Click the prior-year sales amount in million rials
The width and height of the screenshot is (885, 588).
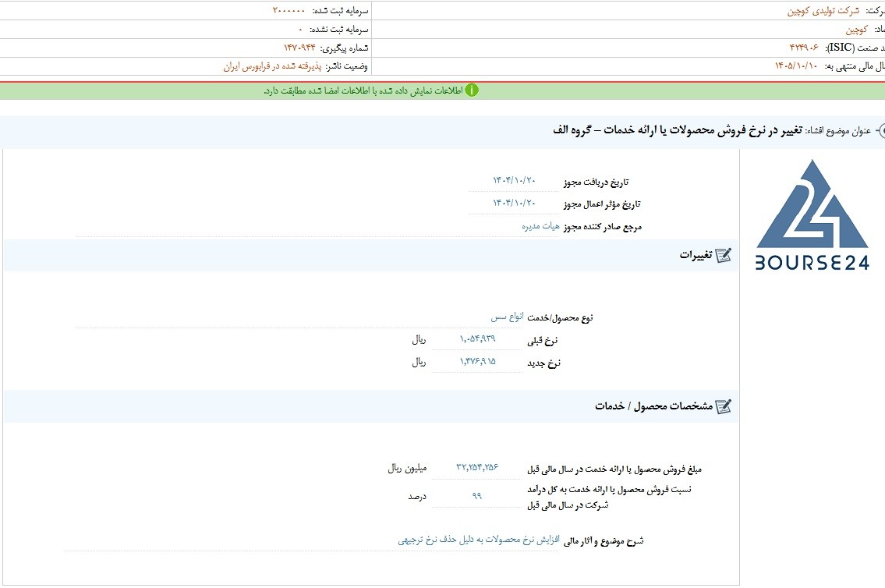477,467
